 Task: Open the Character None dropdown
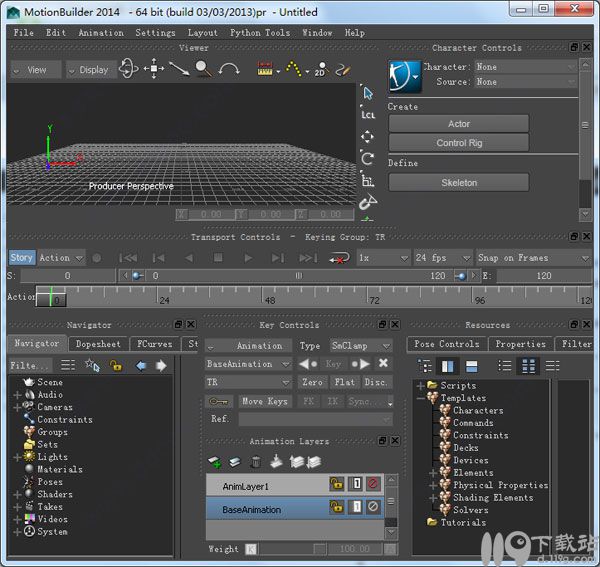coord(526,67)
